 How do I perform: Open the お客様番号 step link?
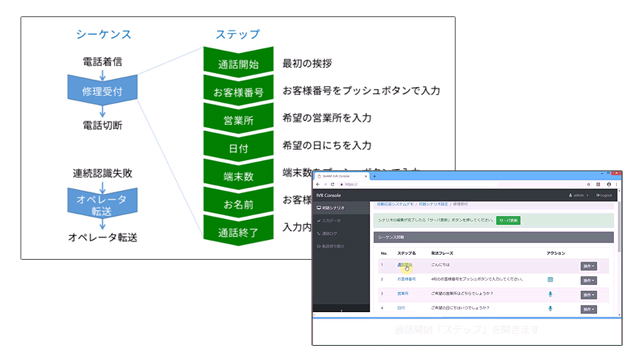[x=407, y=279]
